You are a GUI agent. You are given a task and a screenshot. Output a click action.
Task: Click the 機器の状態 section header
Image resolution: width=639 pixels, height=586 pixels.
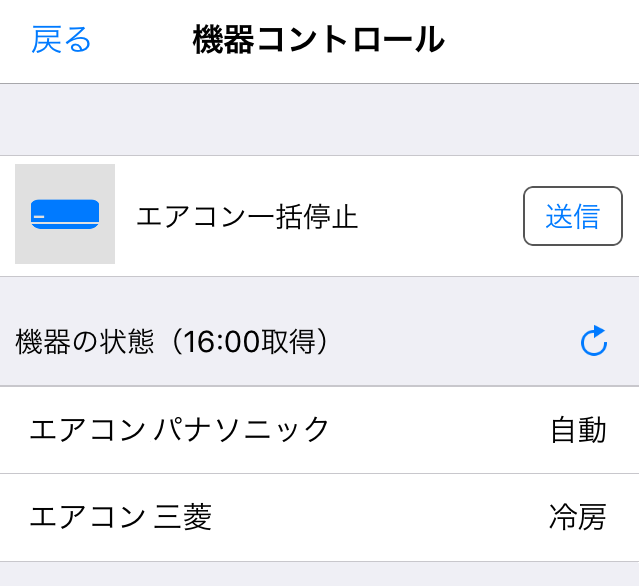[x=85, y=342]
